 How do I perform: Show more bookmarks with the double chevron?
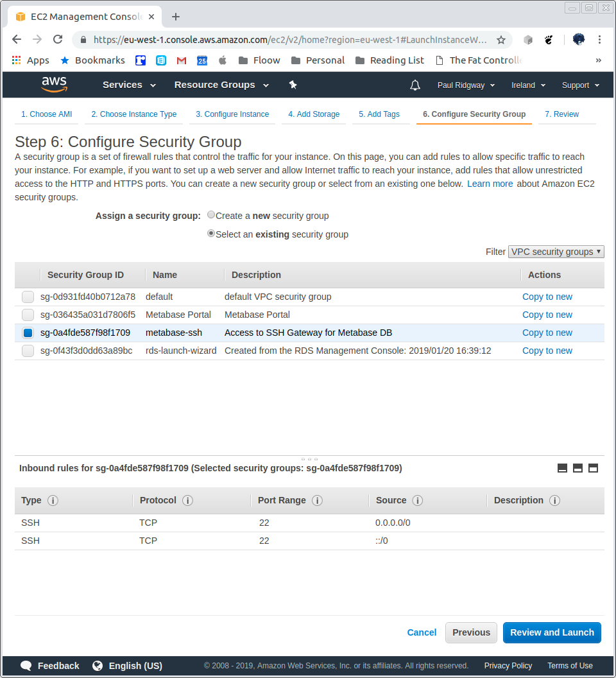(598, 60)
